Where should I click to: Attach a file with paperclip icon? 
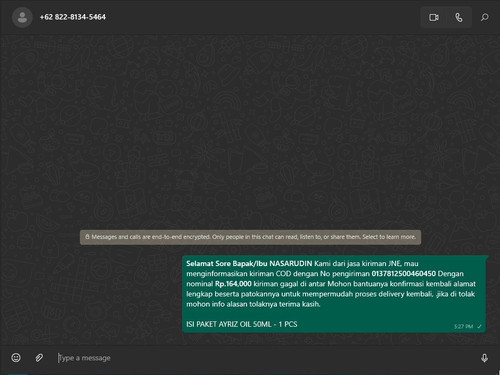[x=39, y=358]
